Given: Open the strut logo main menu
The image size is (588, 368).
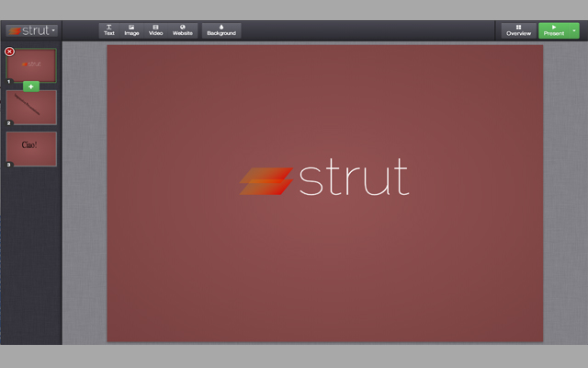Looking at the screenshot, I should (30, 30).
